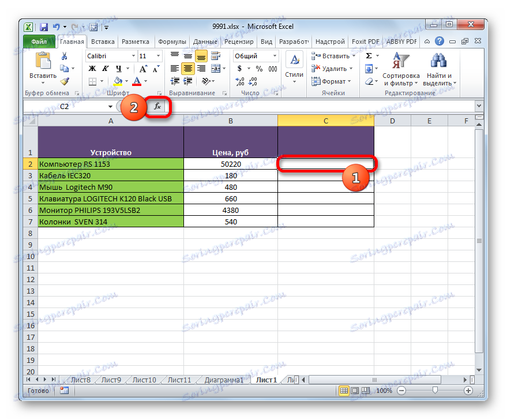Toggle Wrap Text button
Screen dimensions: 507x420
click(x=215, y=56)
